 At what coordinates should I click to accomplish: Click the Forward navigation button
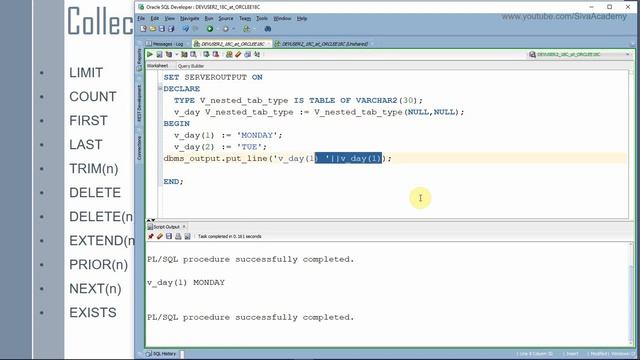pyautogui.click(x=225, y=29)
